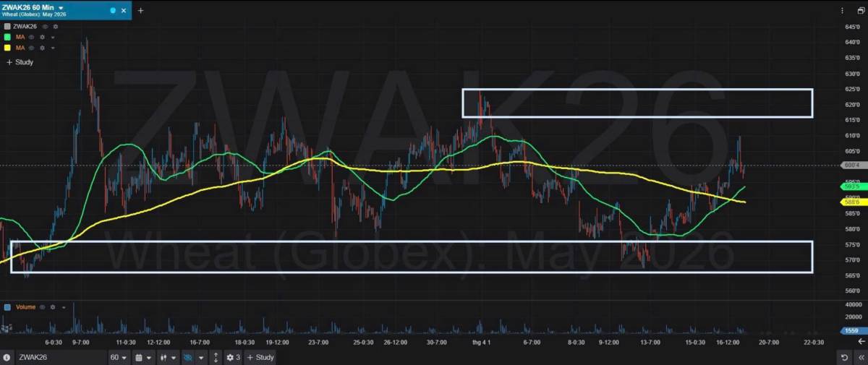868x365 pixels.
Task: Toggle visibility of the Volume study
Action: (43, 307)
